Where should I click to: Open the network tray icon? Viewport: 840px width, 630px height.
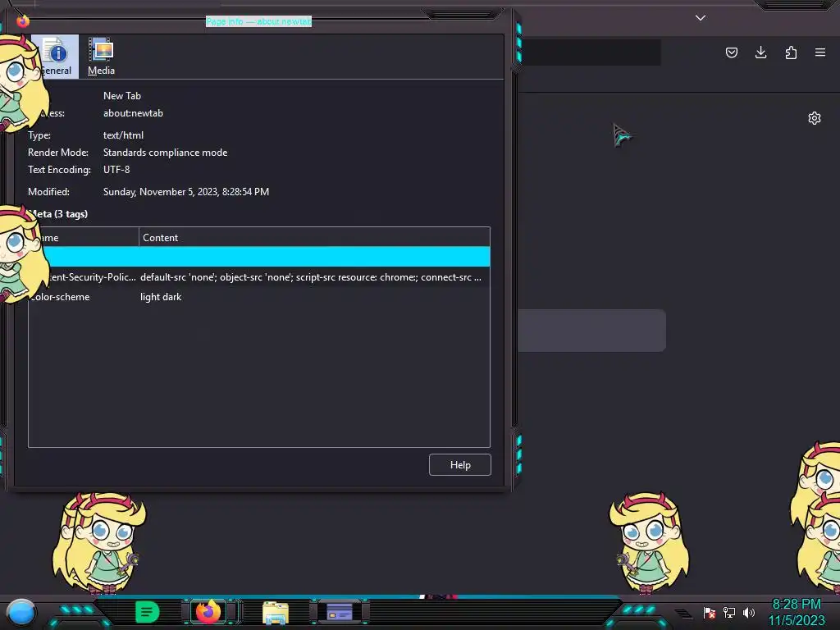pos(729,612)
